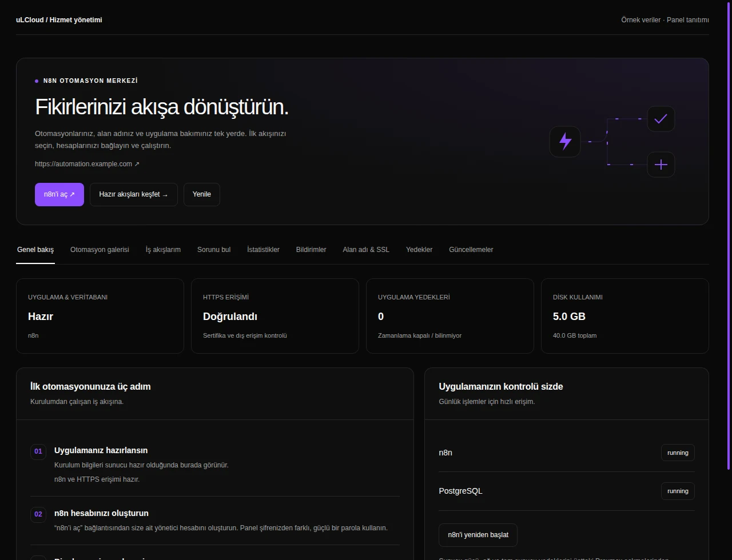This screenshot has width=732, height=560.
Task: Click the heading Fikirlerinizi akışa dönüştürün.
Action: (162, 107)
